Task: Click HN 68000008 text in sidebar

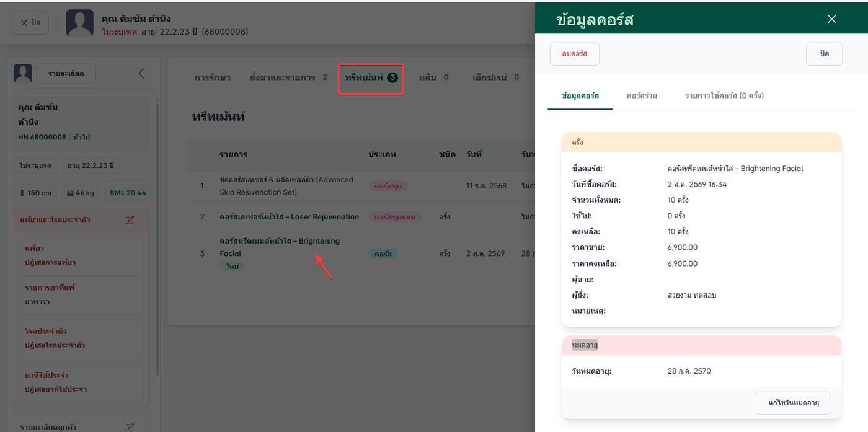Action: (42, 137)
